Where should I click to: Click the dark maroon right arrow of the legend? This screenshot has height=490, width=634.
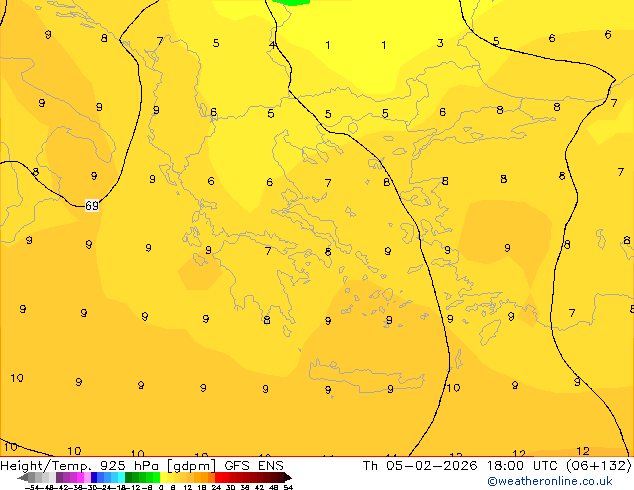pyautogui.click(x=287, y=478)
